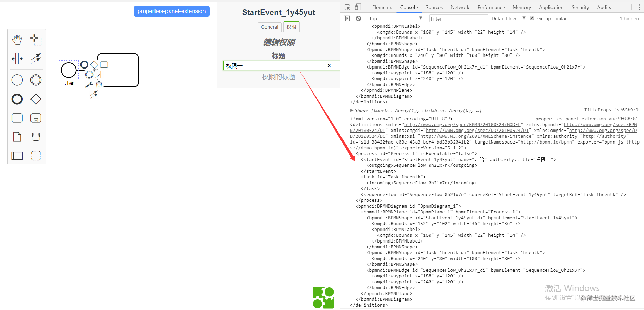Create a pool/participant from the palette

pos(17,156)
